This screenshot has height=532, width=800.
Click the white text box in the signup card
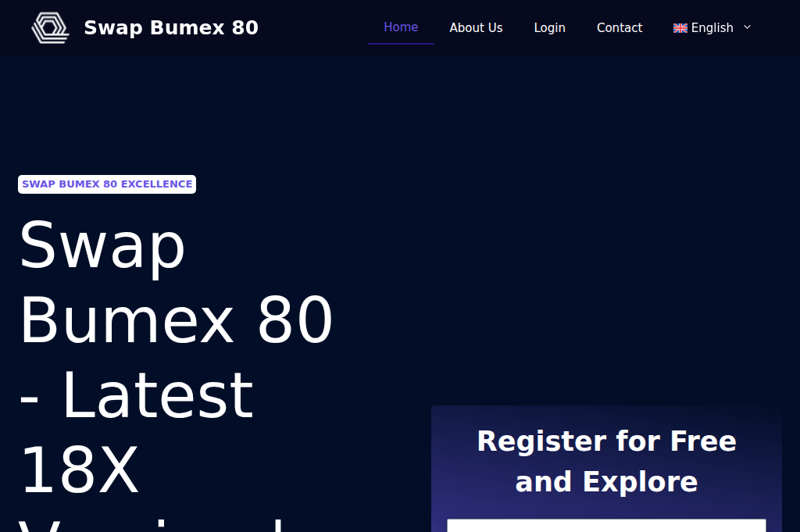[x=606, y=527]
